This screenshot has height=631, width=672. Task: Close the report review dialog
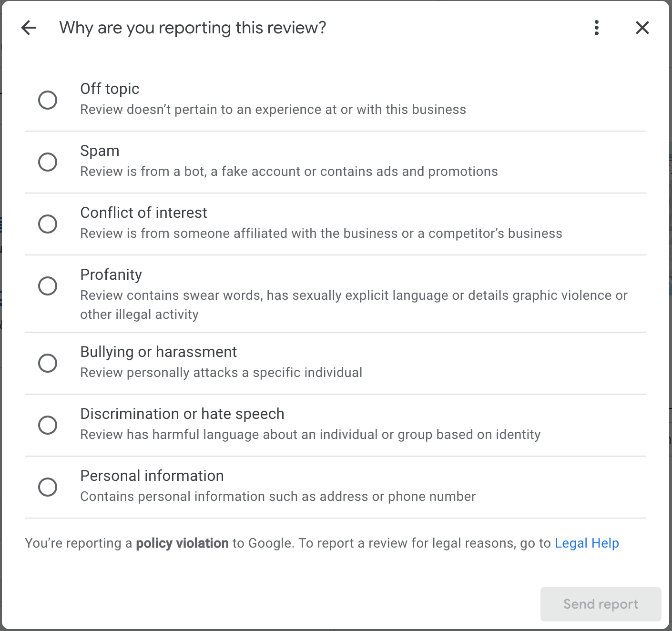[x=642, y=28]
